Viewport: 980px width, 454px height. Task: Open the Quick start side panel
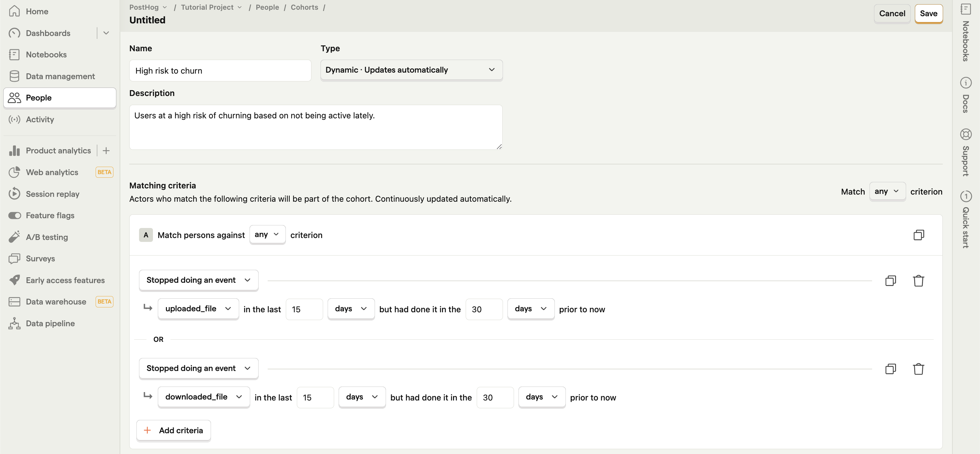click(x=966, y=220)
